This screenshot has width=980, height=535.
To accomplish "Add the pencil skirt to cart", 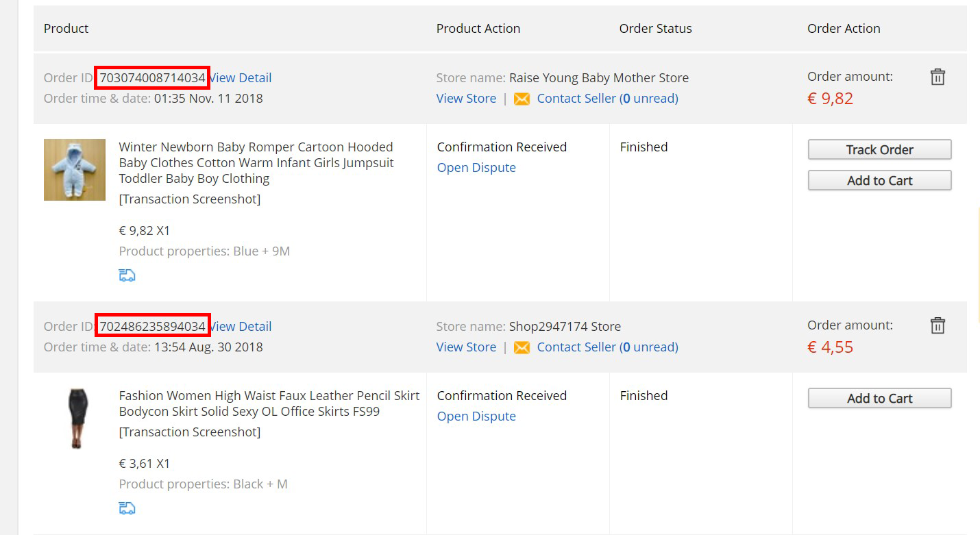I will pos(879,398).
